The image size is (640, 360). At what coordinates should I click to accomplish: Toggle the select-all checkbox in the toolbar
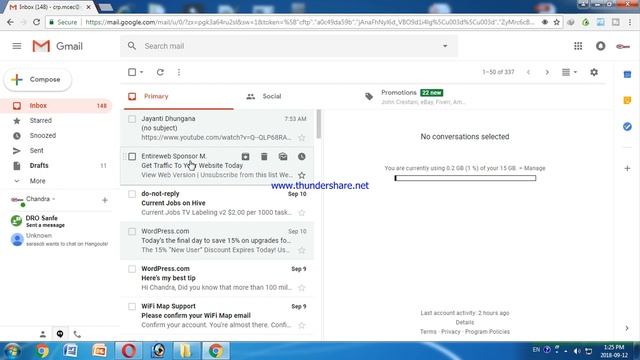132,72
